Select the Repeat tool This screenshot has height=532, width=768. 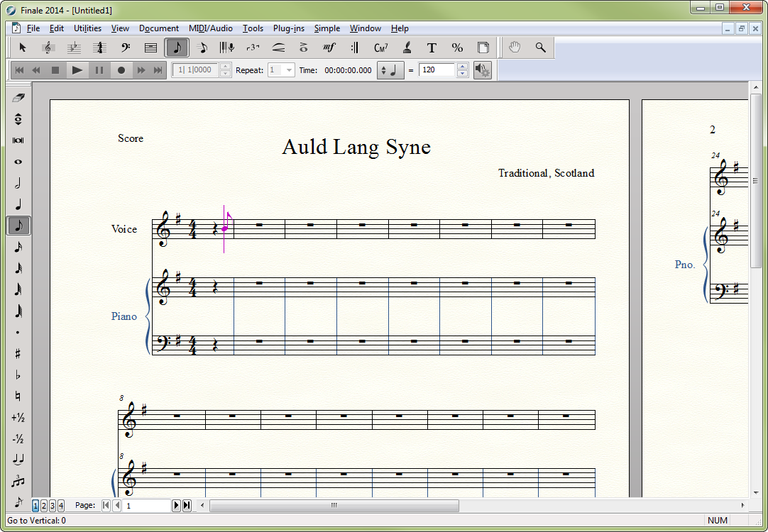click(x=355, y=48)
